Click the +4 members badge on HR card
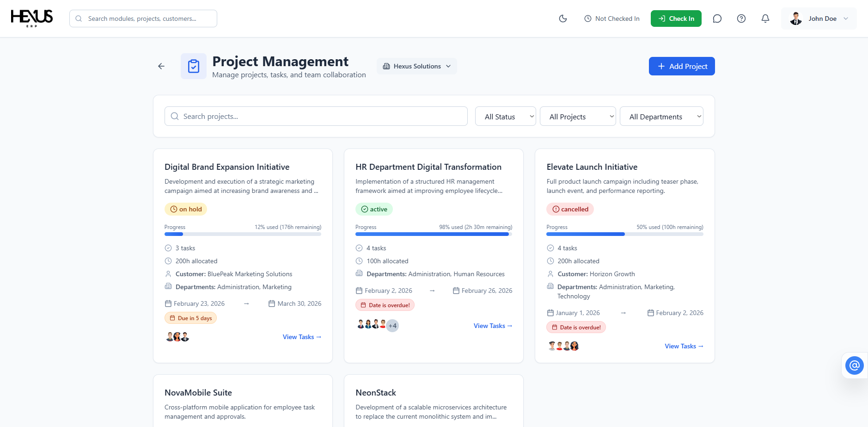The width and height of the screenshot is (868, 427). (x=392, y=326)
